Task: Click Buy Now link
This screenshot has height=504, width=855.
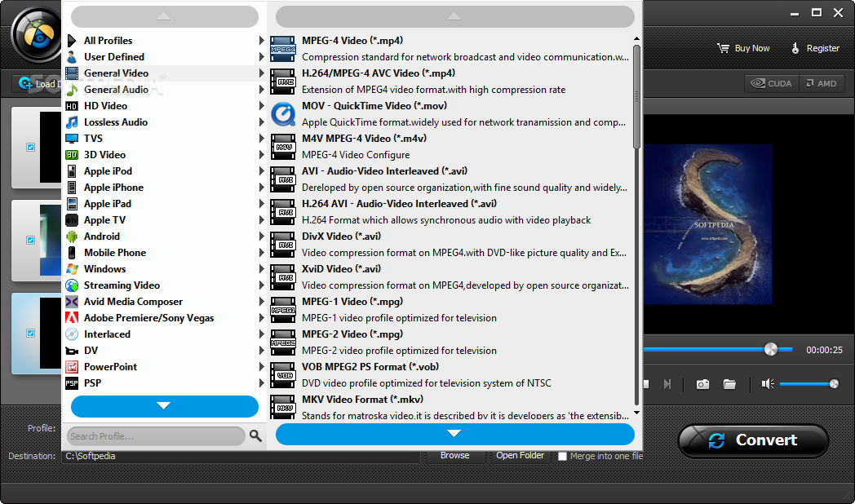Action: 743,48
